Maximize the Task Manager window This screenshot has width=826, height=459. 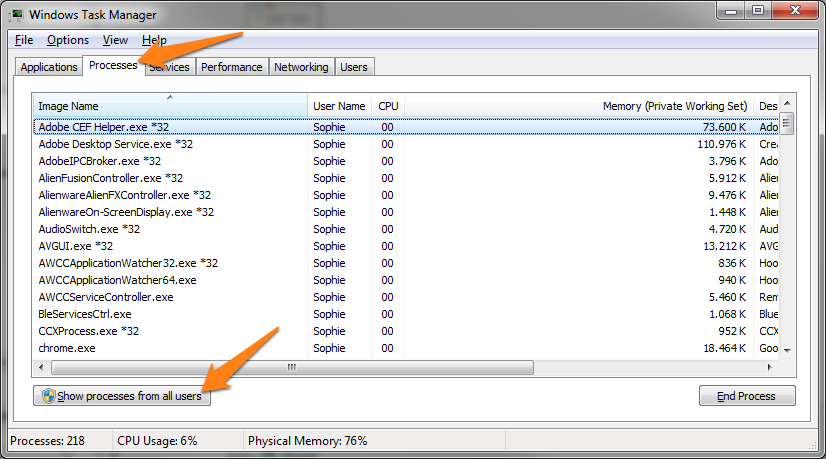758,11
